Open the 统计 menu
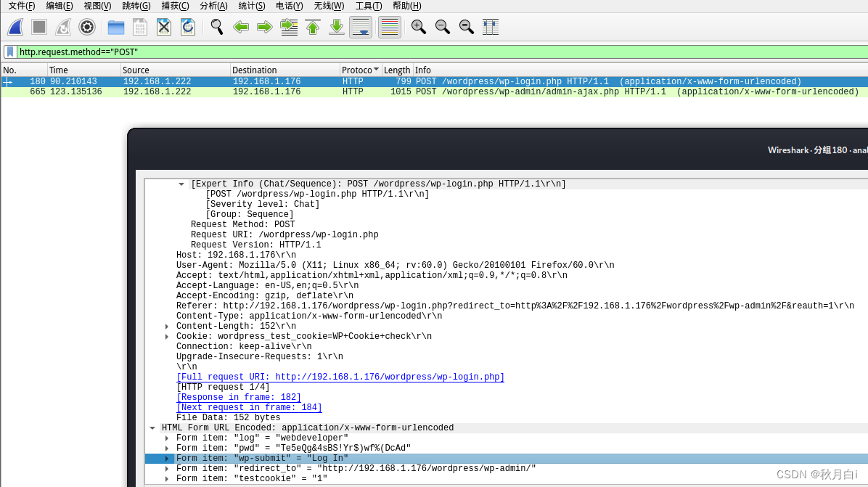Viewport: 868px width, 487px height. point(251,6)
